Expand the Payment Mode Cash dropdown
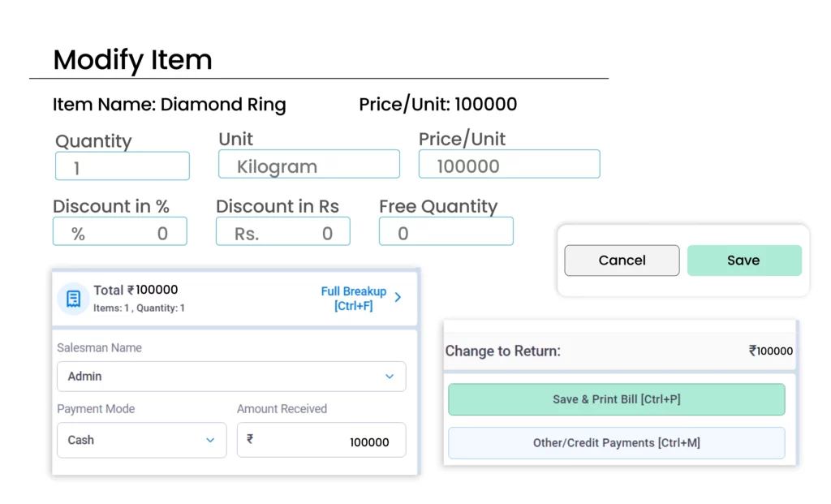The width and height of the screenshot is (831, 504). 141,440
